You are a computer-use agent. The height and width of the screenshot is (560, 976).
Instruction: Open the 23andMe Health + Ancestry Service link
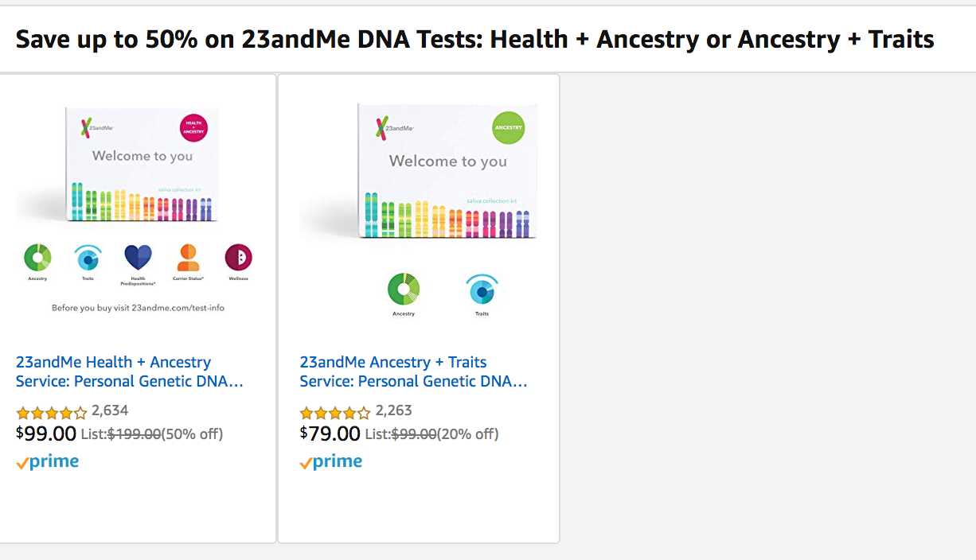(129, 371)
